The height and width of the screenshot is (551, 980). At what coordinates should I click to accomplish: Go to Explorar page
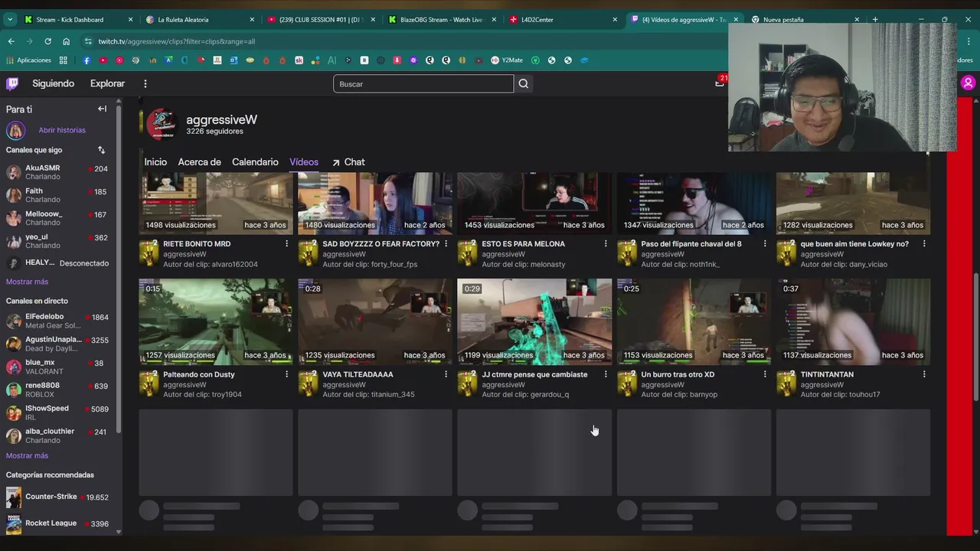[x=107, y=83]
